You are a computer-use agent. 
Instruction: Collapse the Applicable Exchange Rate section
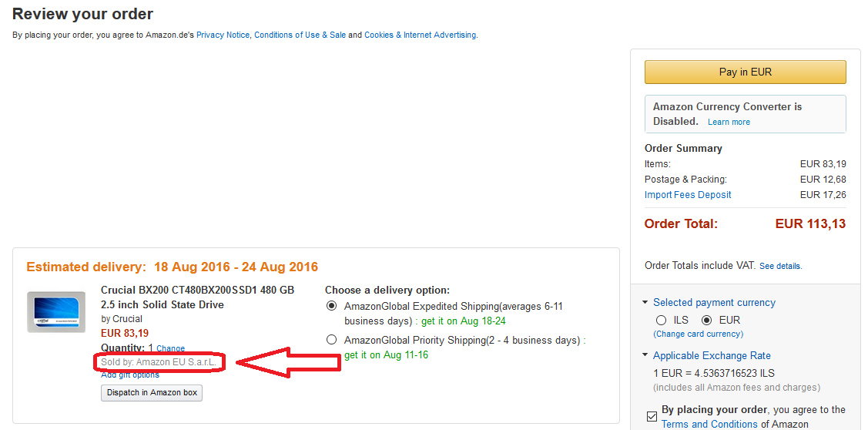645,355
